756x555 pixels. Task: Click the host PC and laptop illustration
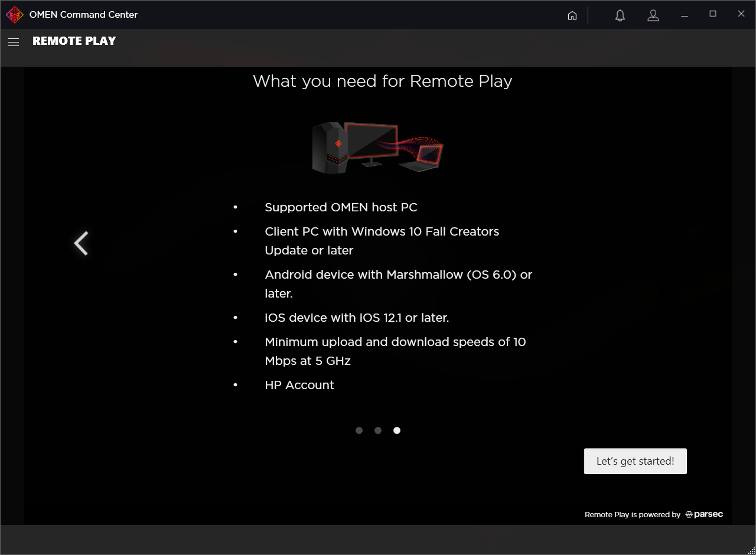(x=378, y=148)
